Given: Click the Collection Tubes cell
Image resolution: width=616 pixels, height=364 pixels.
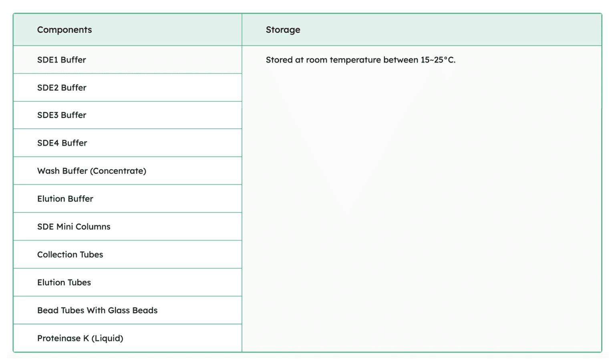Looking at the screenshot, I should pos(70,255).
